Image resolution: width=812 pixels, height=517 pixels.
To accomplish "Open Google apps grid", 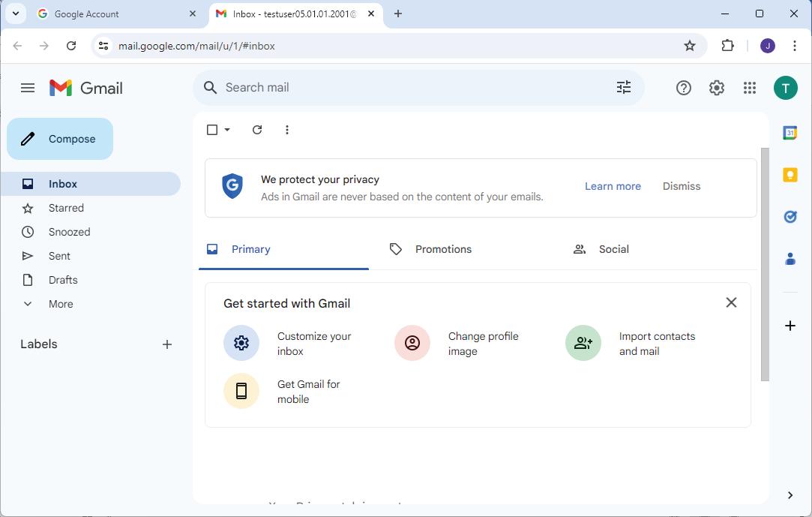I will click(x=749, y=88).
